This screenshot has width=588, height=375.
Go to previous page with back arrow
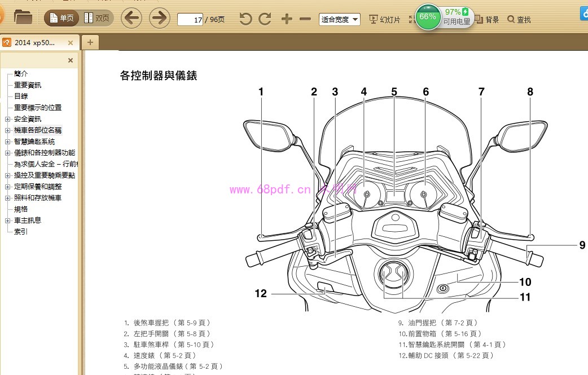[x=131, y=19]
